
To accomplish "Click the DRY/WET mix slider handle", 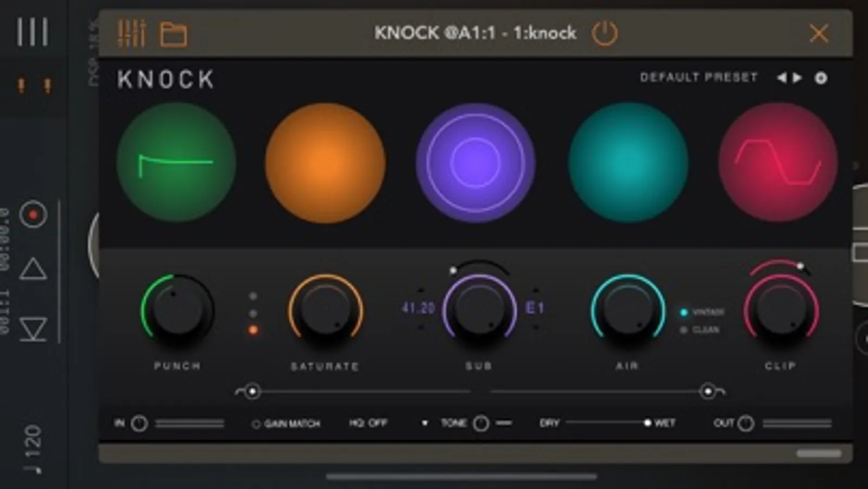I will 647,423.
